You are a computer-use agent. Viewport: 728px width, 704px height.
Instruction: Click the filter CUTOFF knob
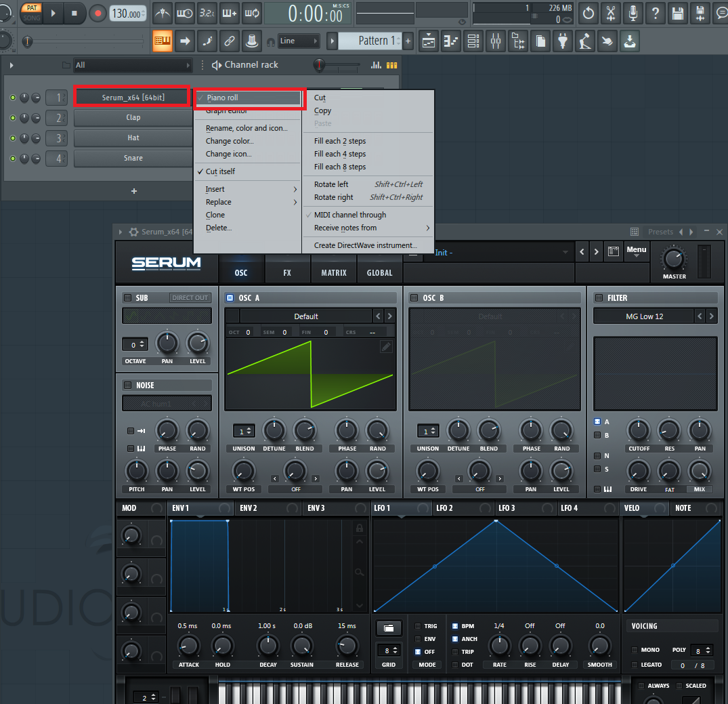(x=639, y=430)
